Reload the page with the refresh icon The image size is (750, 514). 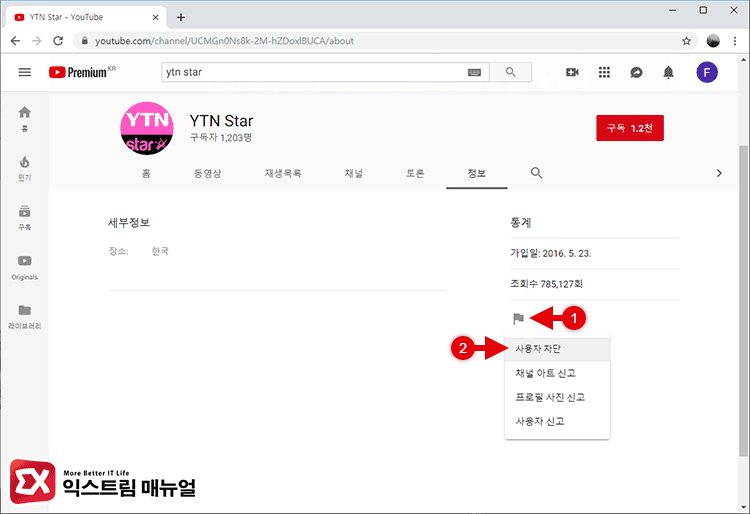click(58, 41)
